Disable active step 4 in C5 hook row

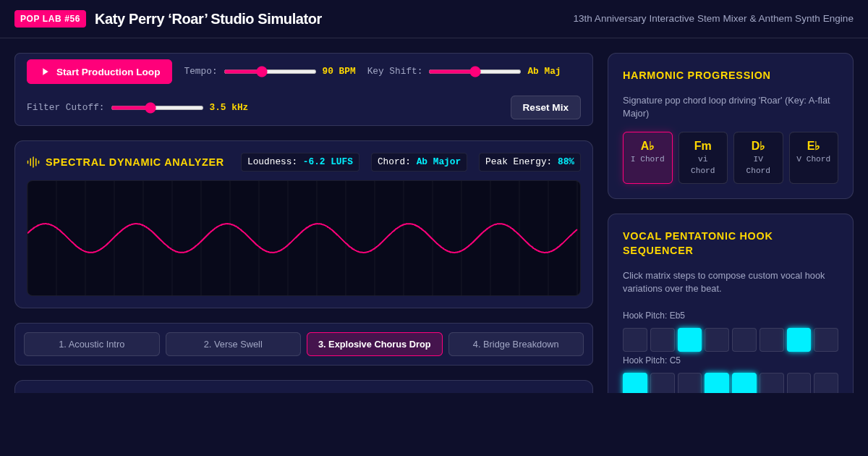717,383
